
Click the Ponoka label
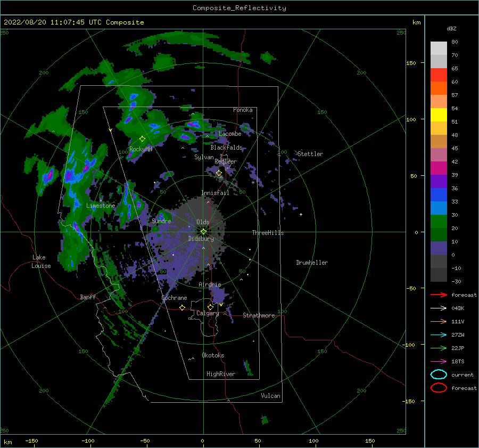point(243,110)
